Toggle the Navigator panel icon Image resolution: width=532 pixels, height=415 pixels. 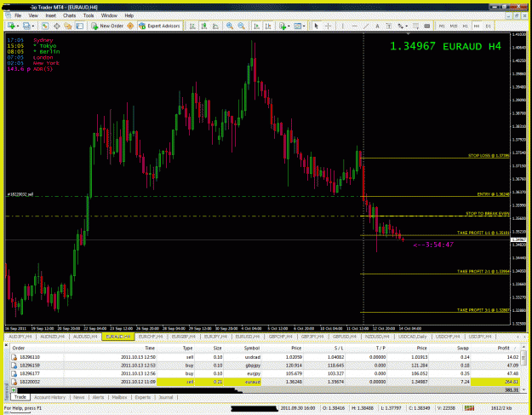tap(68, 26)
